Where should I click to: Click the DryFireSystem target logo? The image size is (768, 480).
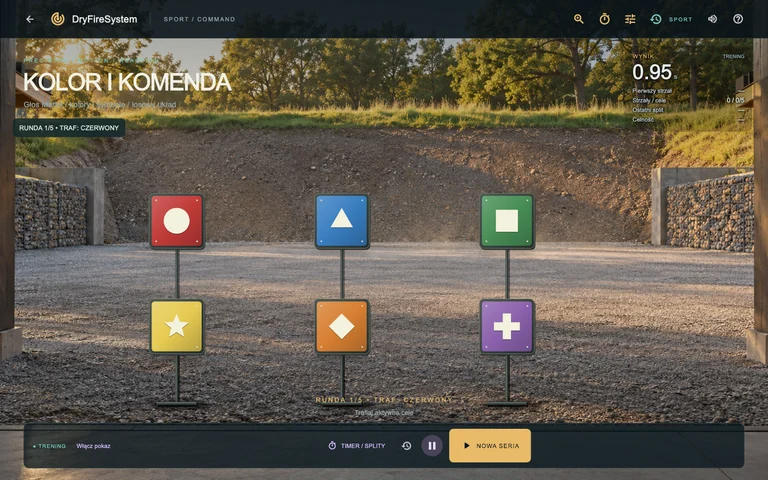(x=58, y=19)
